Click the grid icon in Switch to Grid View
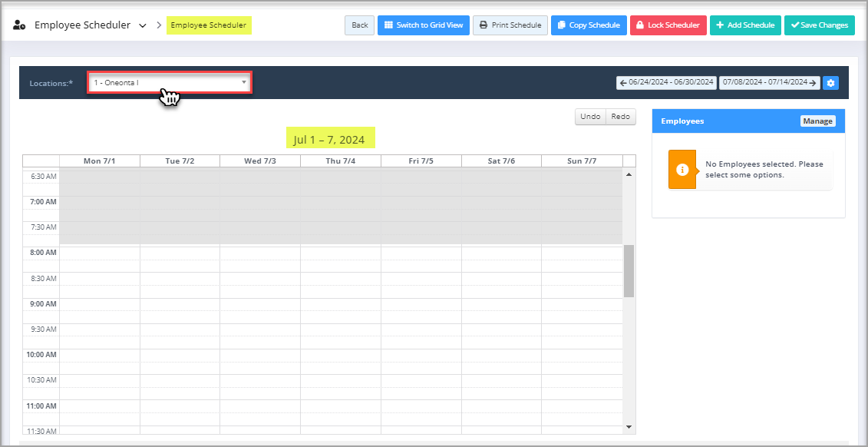Image resolution: width=868 pixels, height=447 pixels. (388, 25)
